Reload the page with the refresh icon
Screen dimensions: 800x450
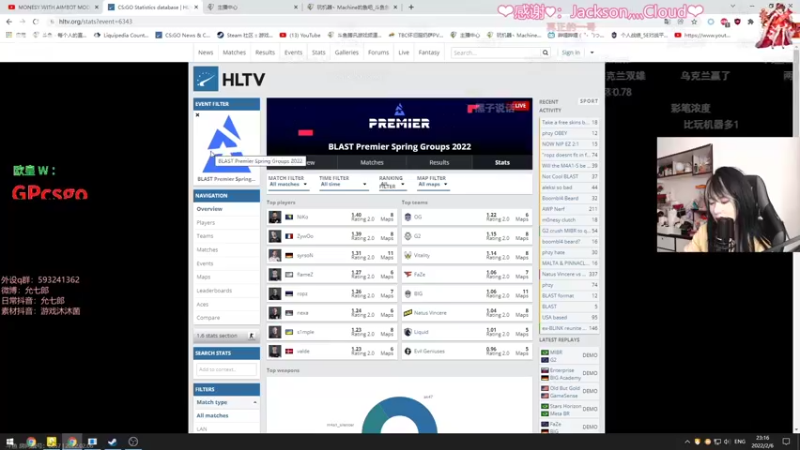pyautogui.click(x=36, y=21)
